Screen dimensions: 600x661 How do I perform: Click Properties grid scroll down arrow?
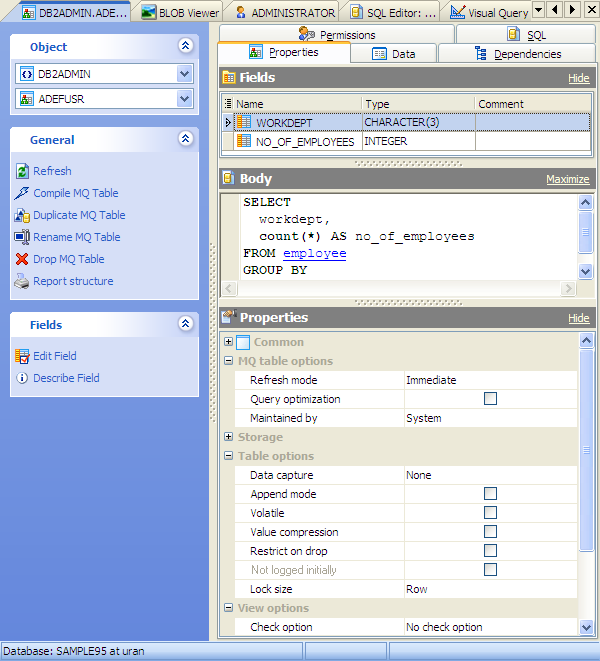[x=587, y=627]
